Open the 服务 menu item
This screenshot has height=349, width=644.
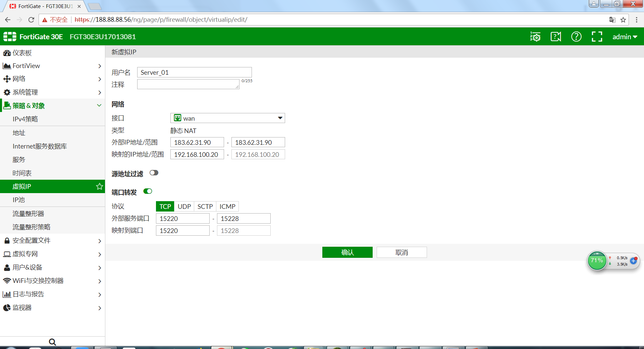52,160
